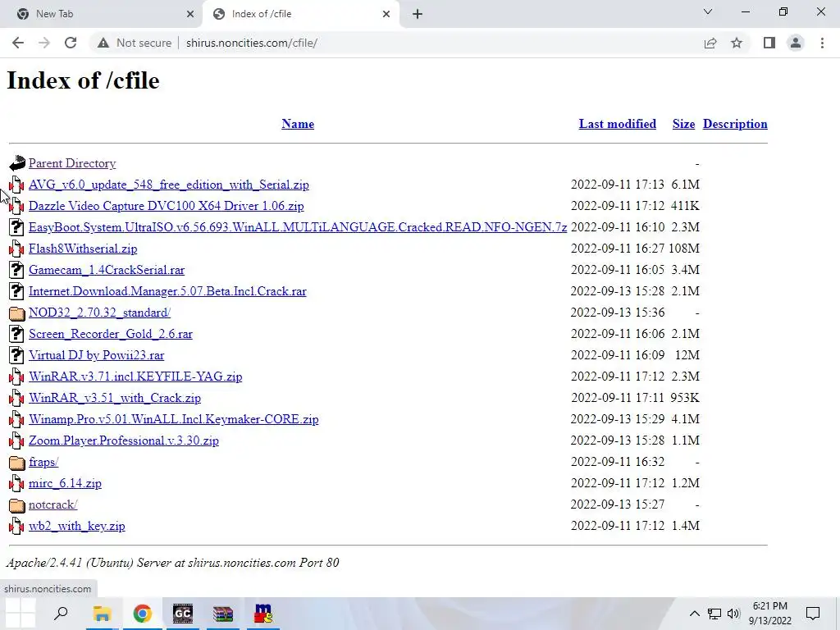The height and width of the screenshot is (630, 840).
Task: Click the unknown-file icon beside EasyBoot UltraISO 7z
Action: (x=16, y=227)
